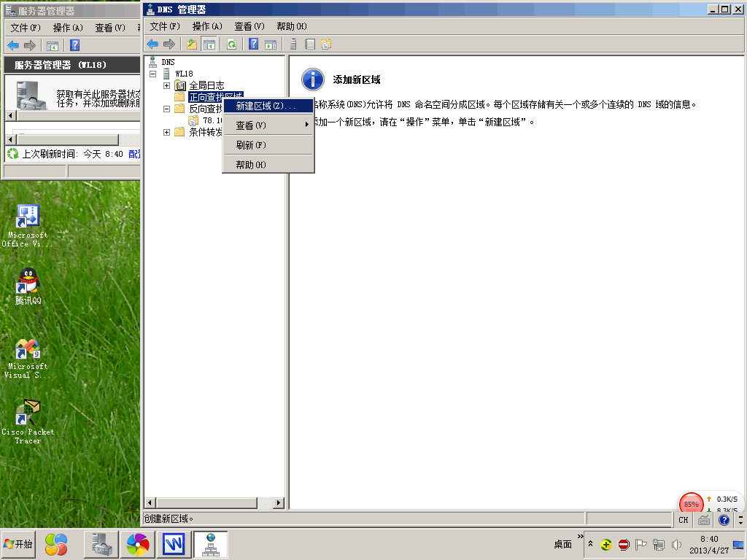Click the green Refresh toolbar icon in DNS Manager
747x560 pixels.
[231, 44]
